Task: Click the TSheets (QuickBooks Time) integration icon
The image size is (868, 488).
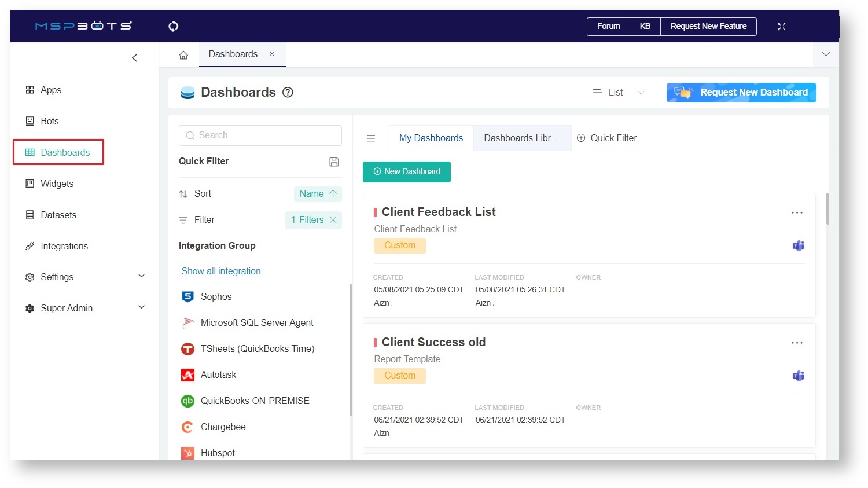Action: pyautogui.click(x=187, y=348)
